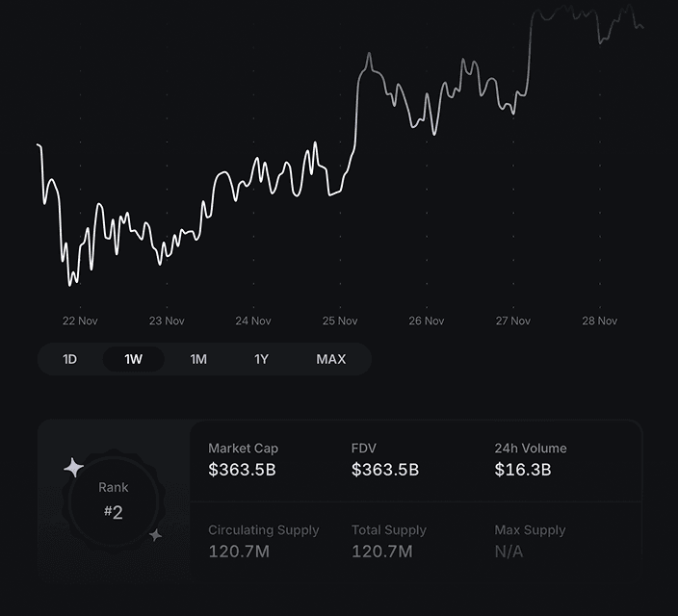Screen dimensions: 678x616
Task: Switch to the 1W chart range
Action: point(133,359)
